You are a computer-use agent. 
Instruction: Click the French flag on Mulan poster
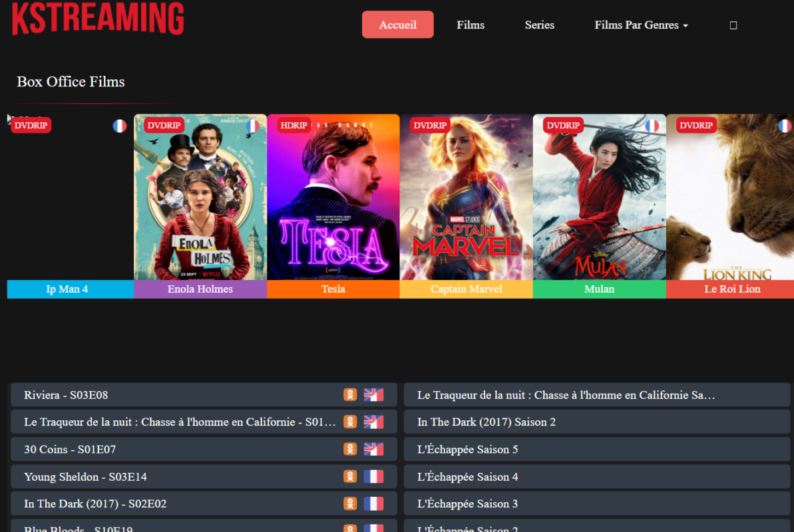(x=652, y=126)
